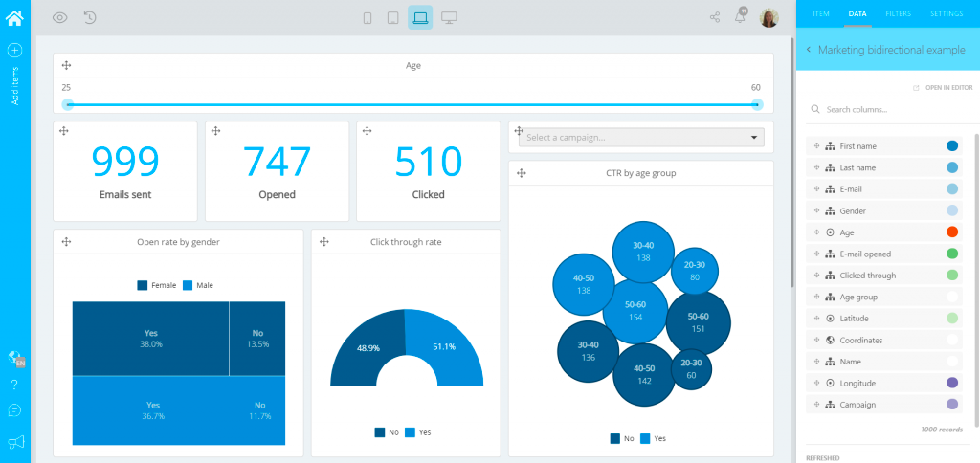Click the user profile avatar

pos(768,17)
